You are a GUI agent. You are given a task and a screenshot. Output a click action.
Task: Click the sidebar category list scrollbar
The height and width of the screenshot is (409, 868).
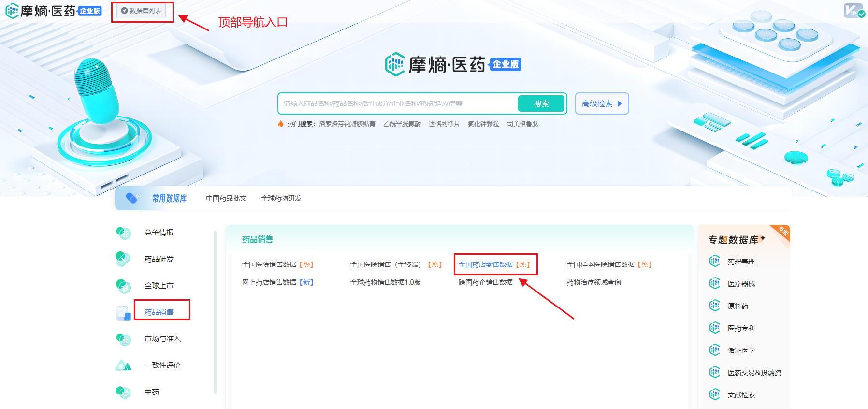215,312
